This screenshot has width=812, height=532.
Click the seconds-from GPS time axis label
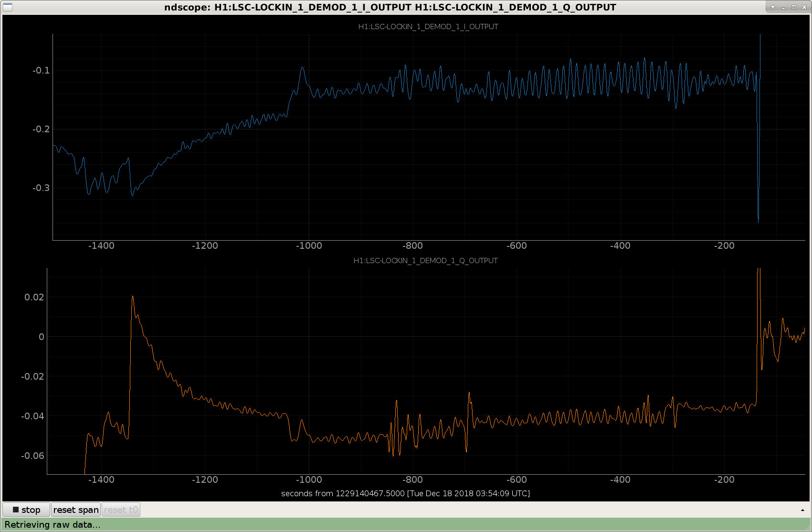pos(405,493)
